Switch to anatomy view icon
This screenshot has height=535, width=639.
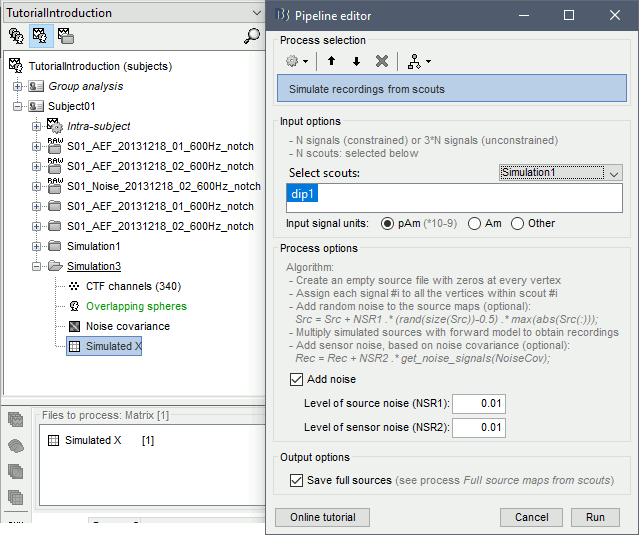pos(17,36)
